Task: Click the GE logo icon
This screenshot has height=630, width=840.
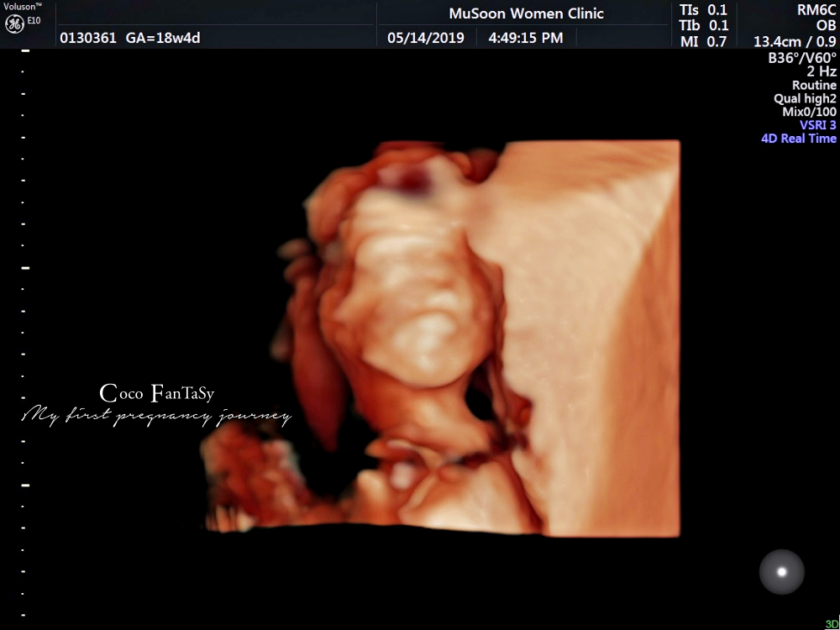Action: (14, 24)
